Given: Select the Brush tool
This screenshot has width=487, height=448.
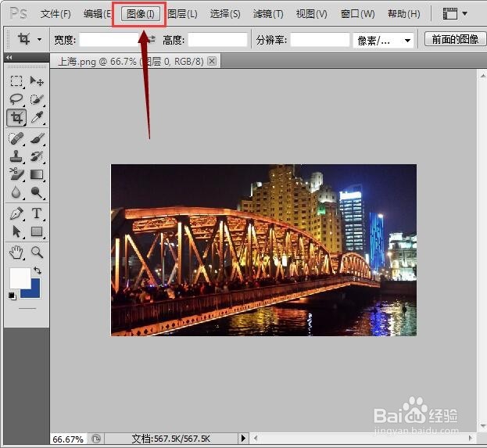Looking at the screenshot, I should [37, 138].
